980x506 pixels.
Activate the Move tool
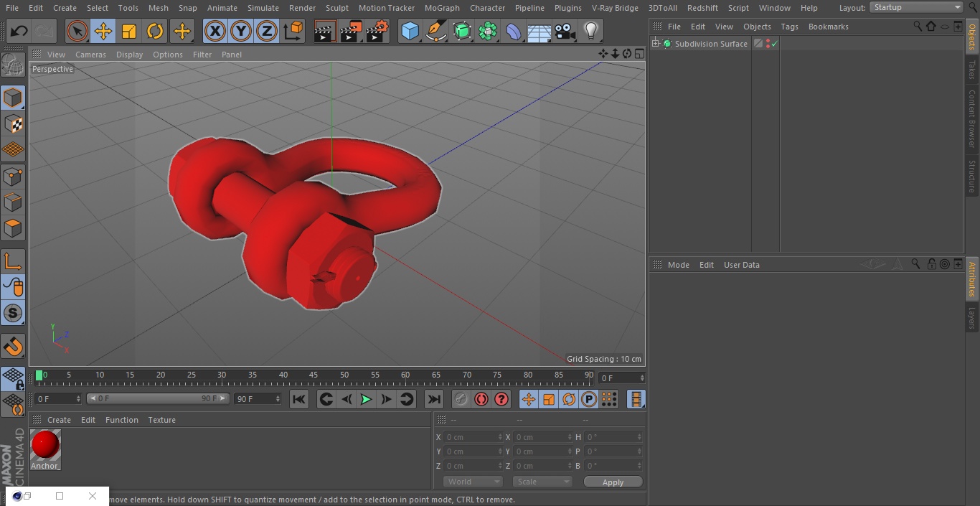(103, 31)
